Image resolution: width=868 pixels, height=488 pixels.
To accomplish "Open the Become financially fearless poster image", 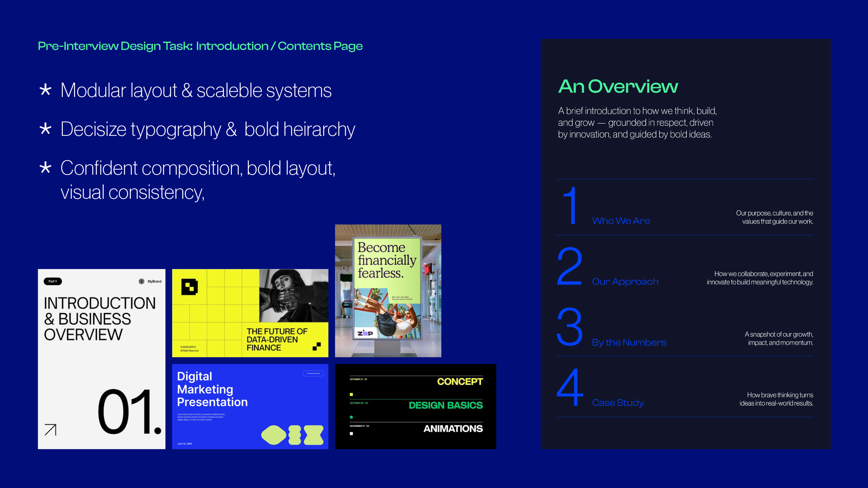I will pos(388,291).
